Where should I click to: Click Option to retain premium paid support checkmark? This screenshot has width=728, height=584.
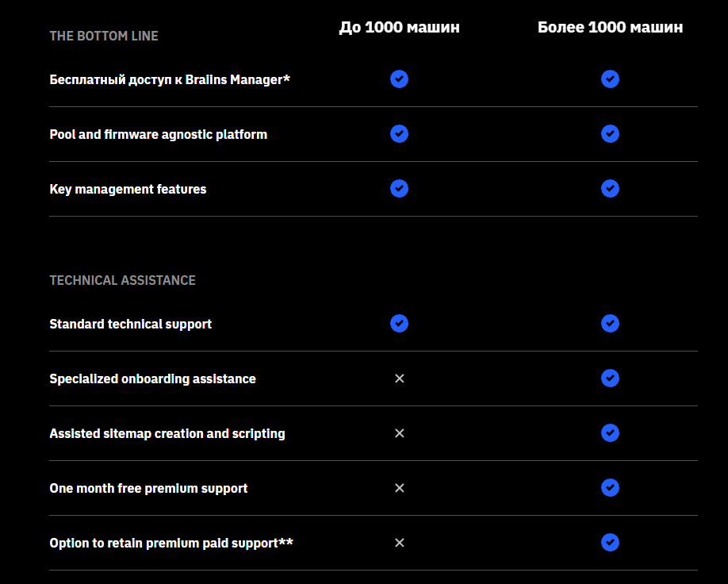(610, 543)
